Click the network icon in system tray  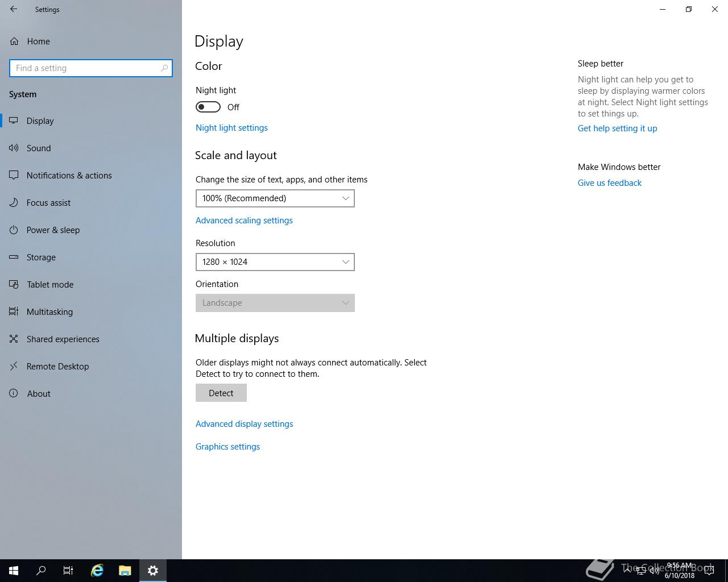(x=640, y=571)
